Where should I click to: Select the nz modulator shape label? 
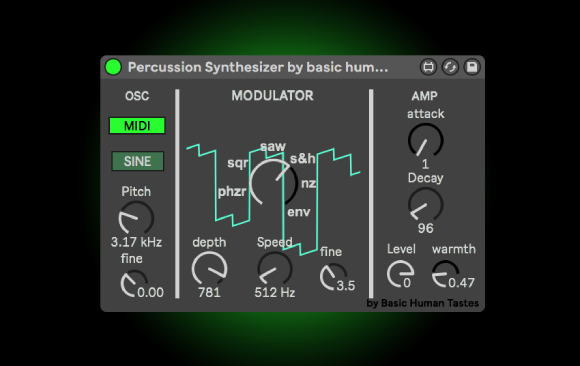click(x=308, y=183)
